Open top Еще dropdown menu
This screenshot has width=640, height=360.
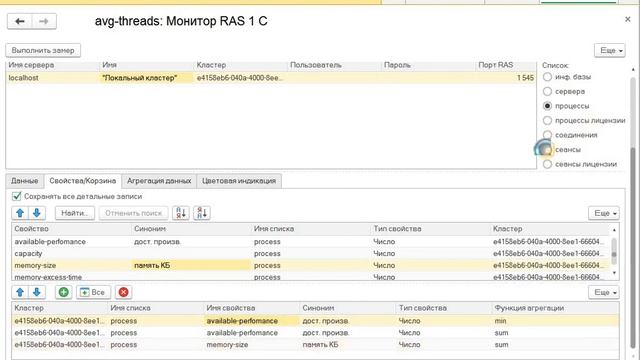(610, 51)
